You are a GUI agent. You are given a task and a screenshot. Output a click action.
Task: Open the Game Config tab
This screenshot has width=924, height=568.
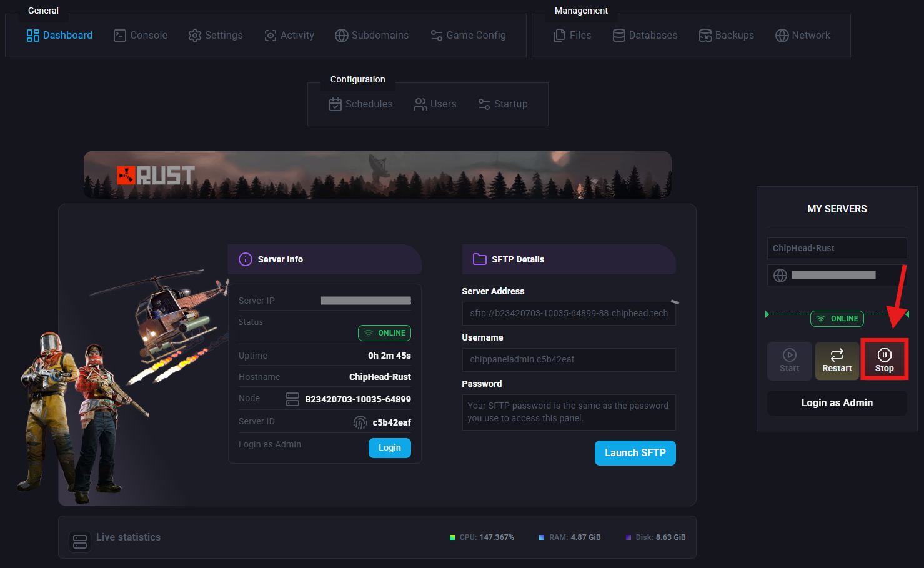468,36
